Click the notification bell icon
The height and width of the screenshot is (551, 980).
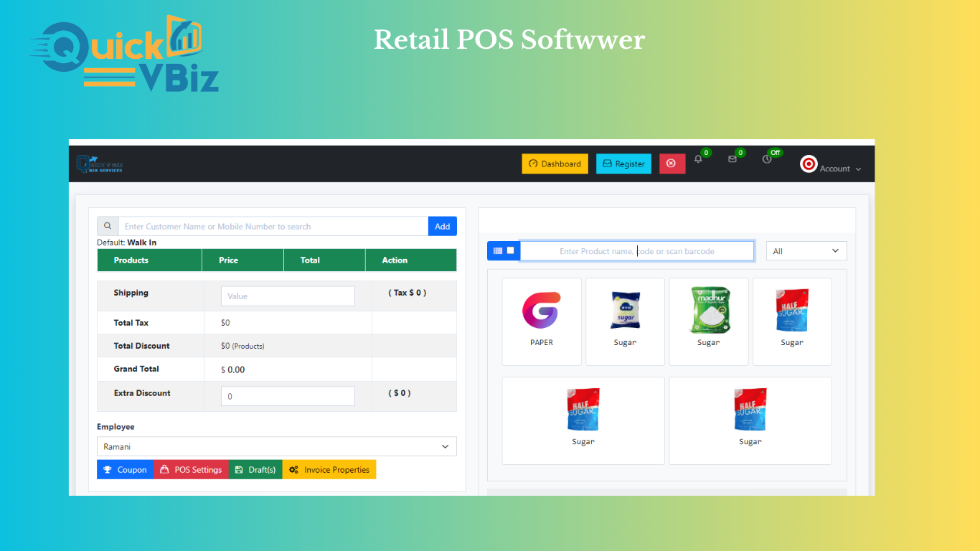pyautogui.click(x=698, y=159)
